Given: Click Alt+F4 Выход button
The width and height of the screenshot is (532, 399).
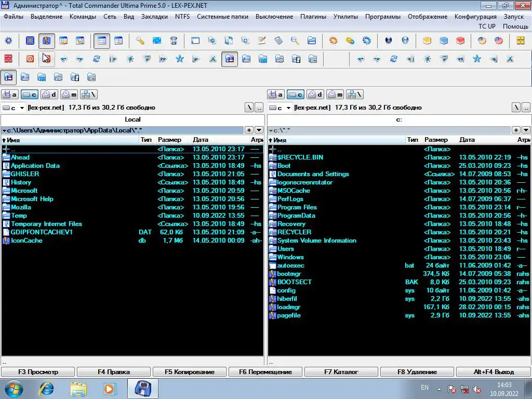Looking at the screenshot, I should pyautogui.click(x=494, y=372).
